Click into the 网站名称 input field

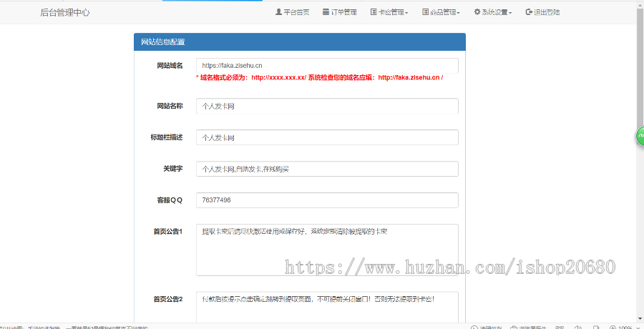pos(327,106)
